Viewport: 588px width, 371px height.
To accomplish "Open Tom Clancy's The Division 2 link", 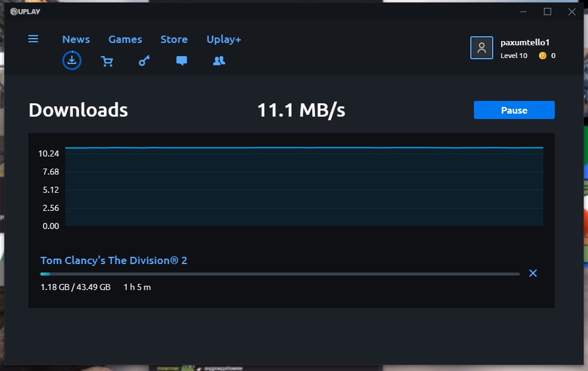I will coord(113,260).
